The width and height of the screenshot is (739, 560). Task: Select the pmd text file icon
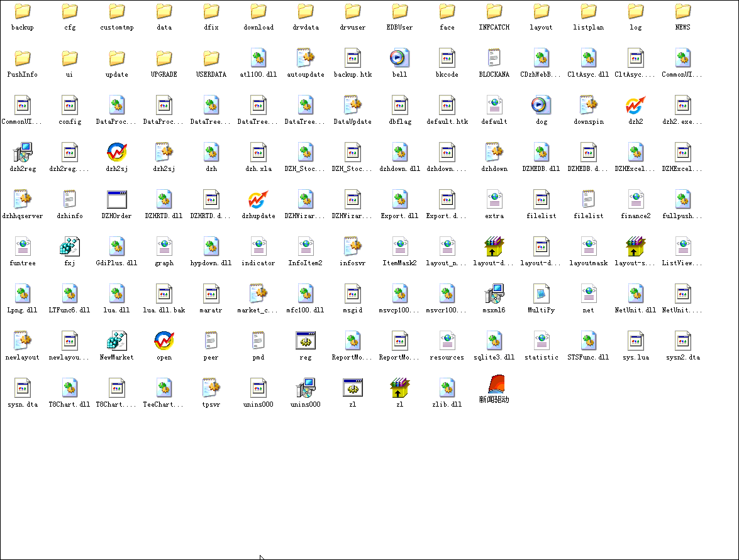(x=258, y=341)
